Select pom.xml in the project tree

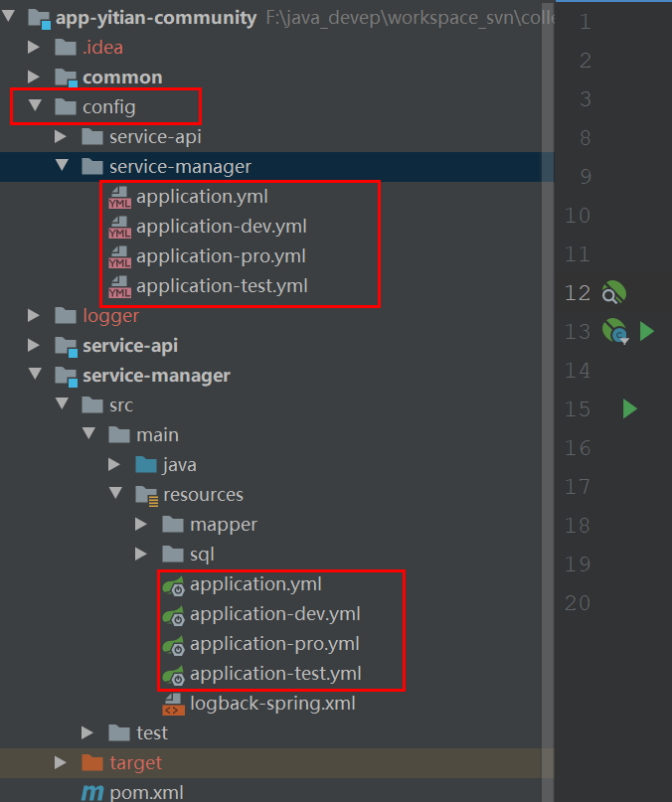tap(146, 793)
